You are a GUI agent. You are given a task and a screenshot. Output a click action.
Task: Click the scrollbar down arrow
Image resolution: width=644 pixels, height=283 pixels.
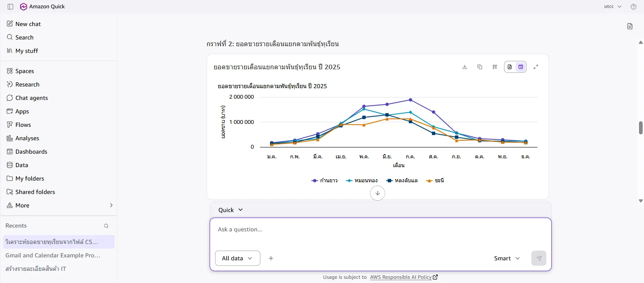tap(641, 201)
